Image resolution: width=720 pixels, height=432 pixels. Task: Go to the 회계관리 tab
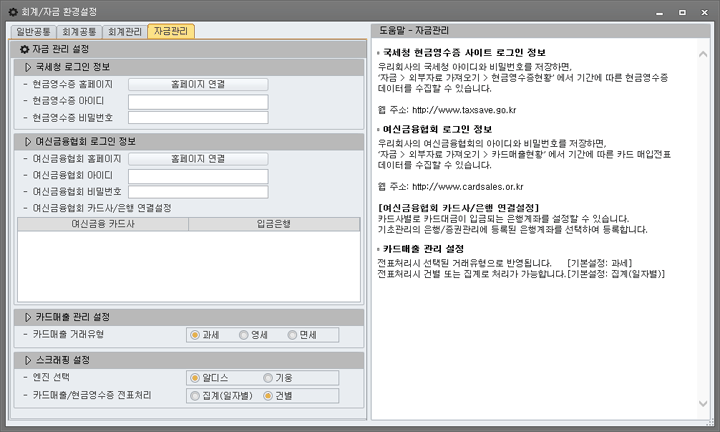pos(124,31)
